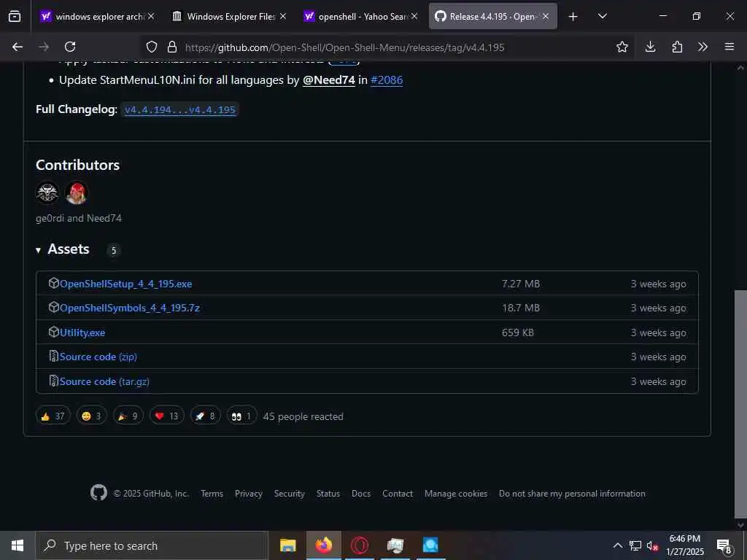Open @Need74 user profile link
This screenshot has width=747, height=560.
329,80
